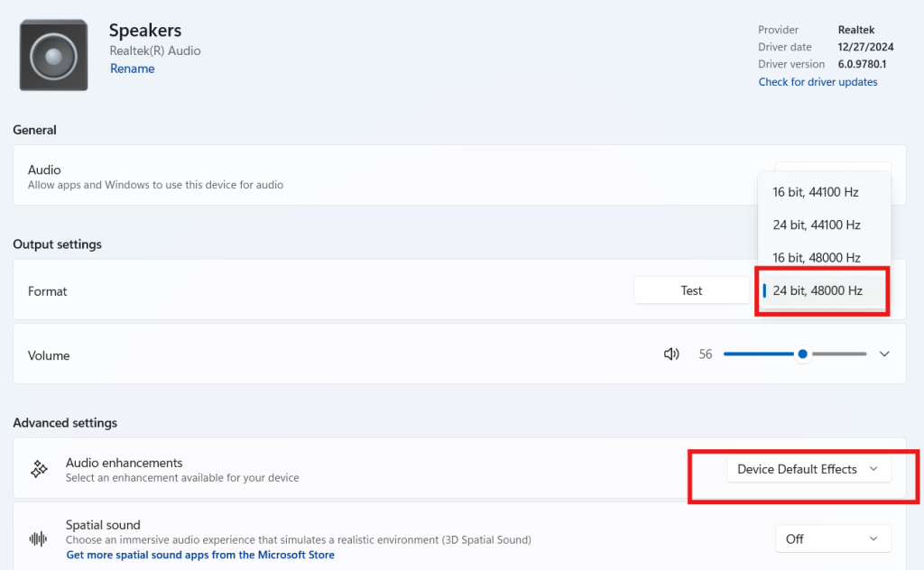This screenshot has width=924, height=570.
Task: Click the Audio enhancements sparkle icon
Action: 39,469
